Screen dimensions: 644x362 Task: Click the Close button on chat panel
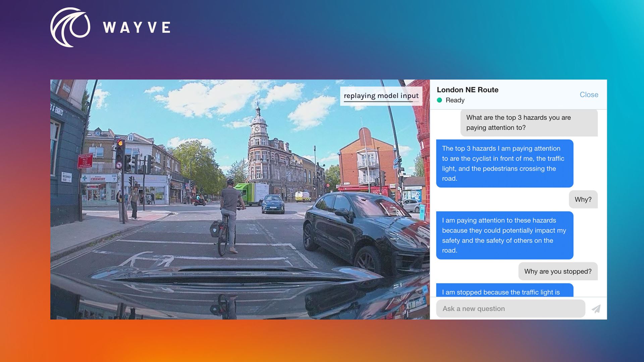click(x=589, y=94)
